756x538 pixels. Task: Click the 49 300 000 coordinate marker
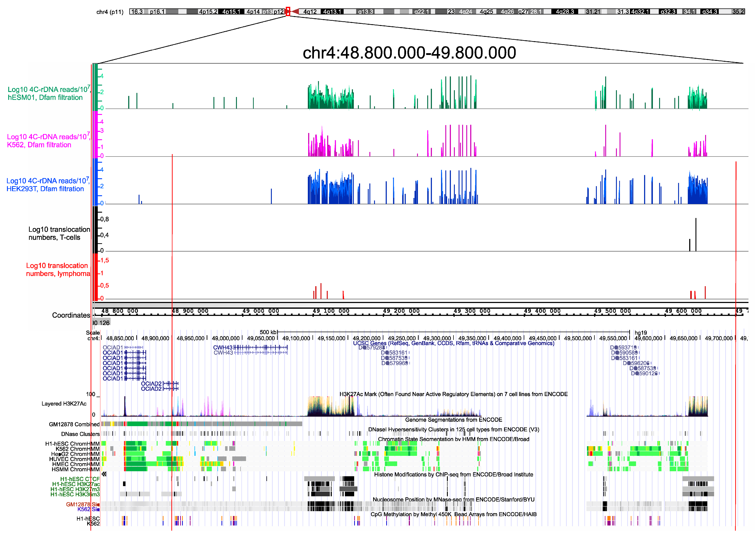tap(472, 311)
